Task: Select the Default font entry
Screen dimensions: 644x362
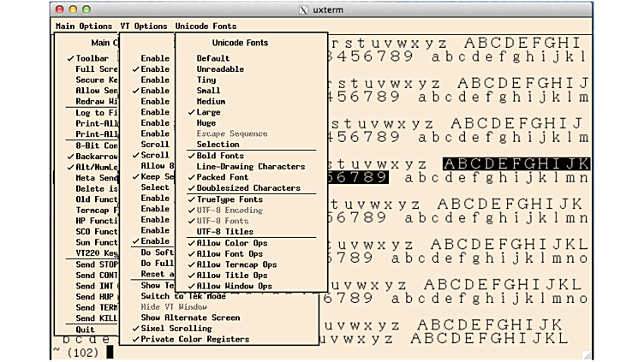Action: [x=213, y=58]
